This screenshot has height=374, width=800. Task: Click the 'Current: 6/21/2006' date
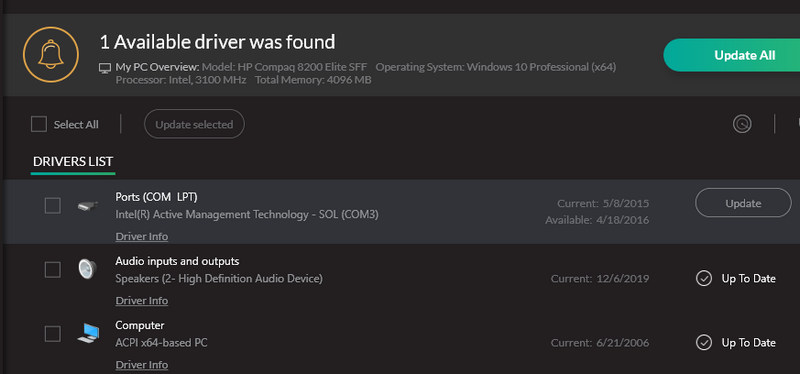pos(600,342)
